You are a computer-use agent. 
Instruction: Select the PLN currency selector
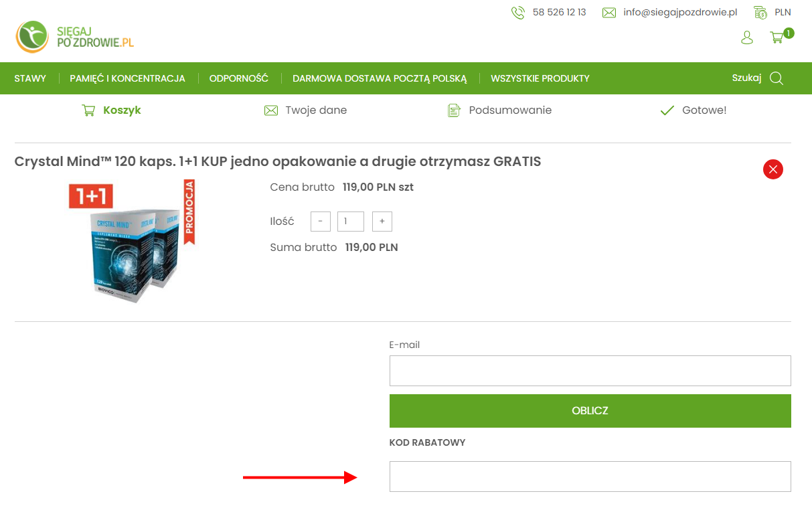(783, 13)
